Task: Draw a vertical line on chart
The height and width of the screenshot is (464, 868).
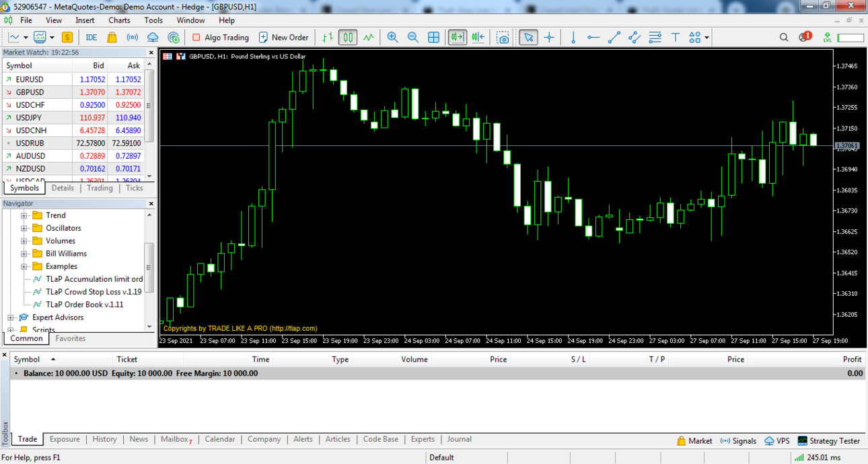Action: [573, 38]
